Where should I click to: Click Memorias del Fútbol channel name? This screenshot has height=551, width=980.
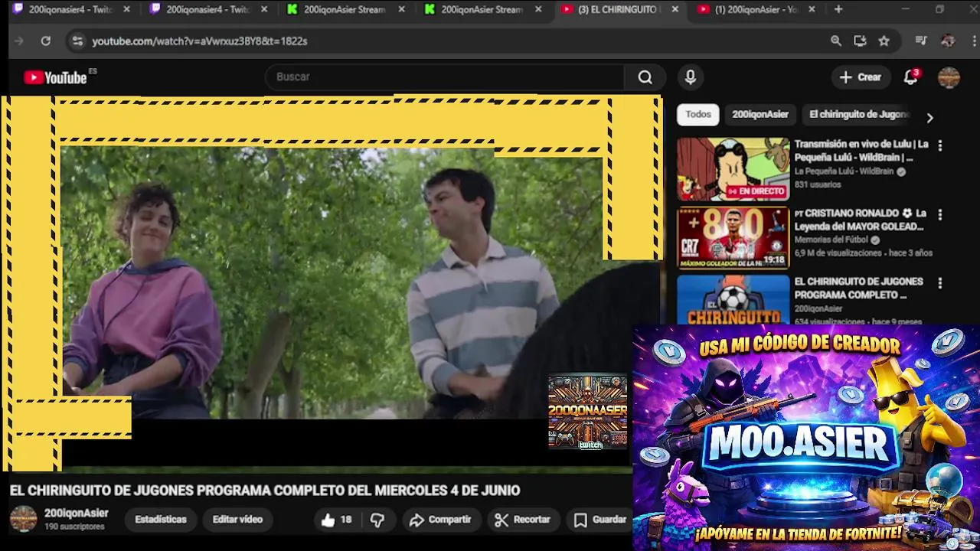(x=832, y=240)
